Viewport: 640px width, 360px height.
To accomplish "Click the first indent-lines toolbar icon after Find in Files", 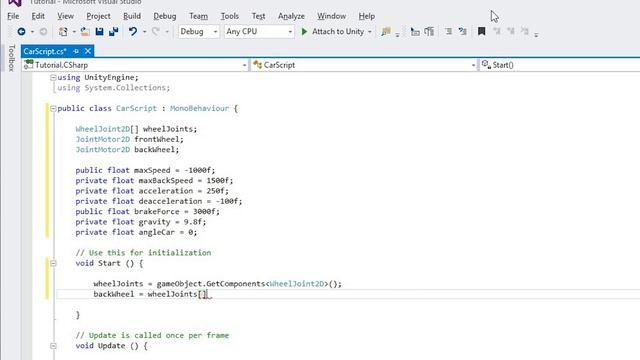I will tap(415, 31).
